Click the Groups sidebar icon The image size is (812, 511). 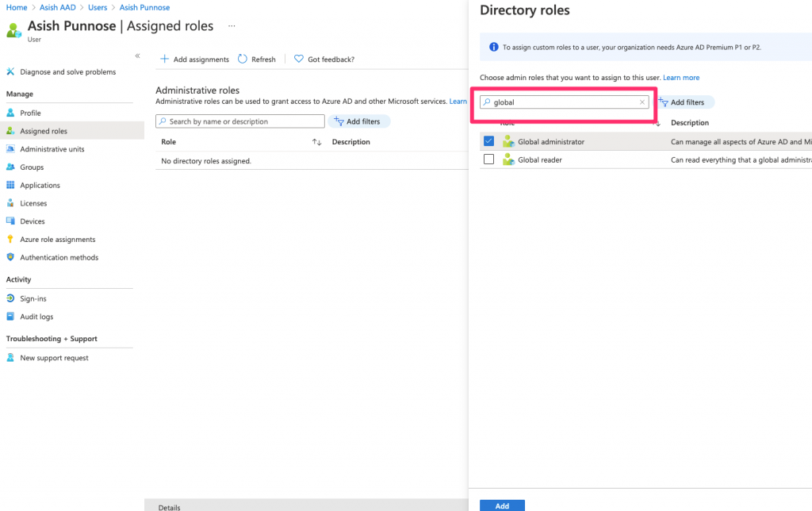(x=10, y=167)
